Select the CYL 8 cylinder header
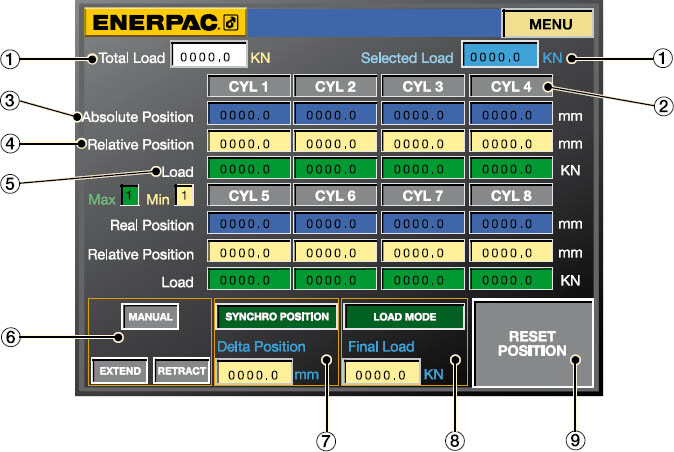 (511, 197)
